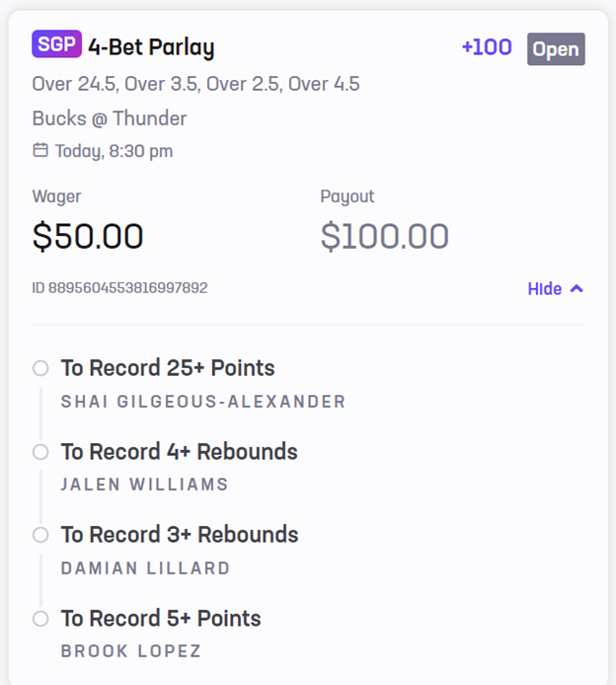Click the +100 odds value
Viewport: 616px width, 685px height.
[x=486, y=47]
